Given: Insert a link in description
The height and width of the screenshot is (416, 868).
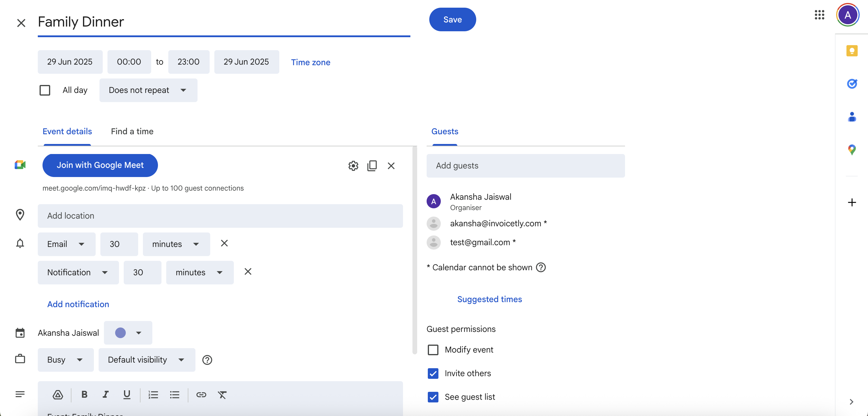Looking at the screenshot, I should click(201, 394).
